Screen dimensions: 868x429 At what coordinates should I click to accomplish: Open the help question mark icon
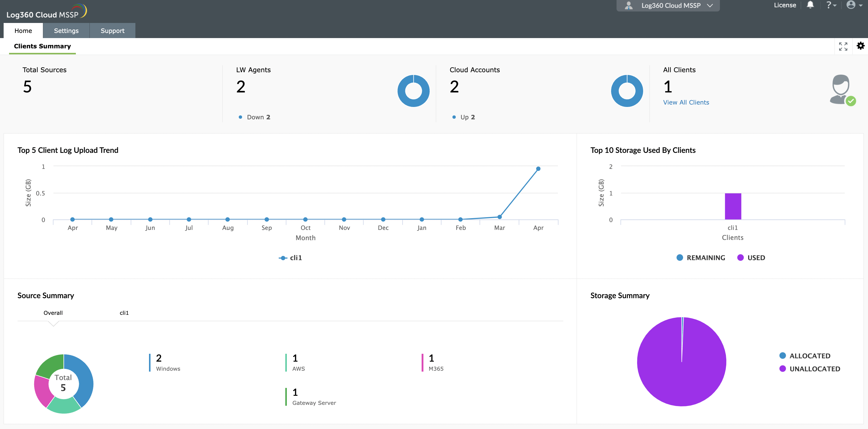point(829,5)
